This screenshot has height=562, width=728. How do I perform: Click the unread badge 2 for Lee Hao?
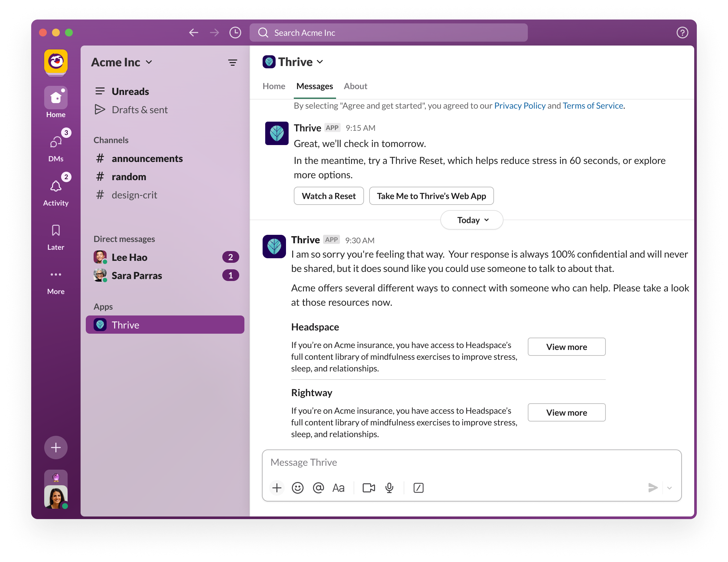[230, 257]
